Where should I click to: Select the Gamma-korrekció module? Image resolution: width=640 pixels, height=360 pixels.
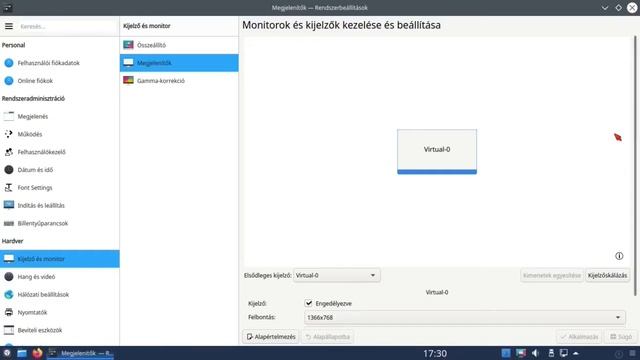[179, 81]
